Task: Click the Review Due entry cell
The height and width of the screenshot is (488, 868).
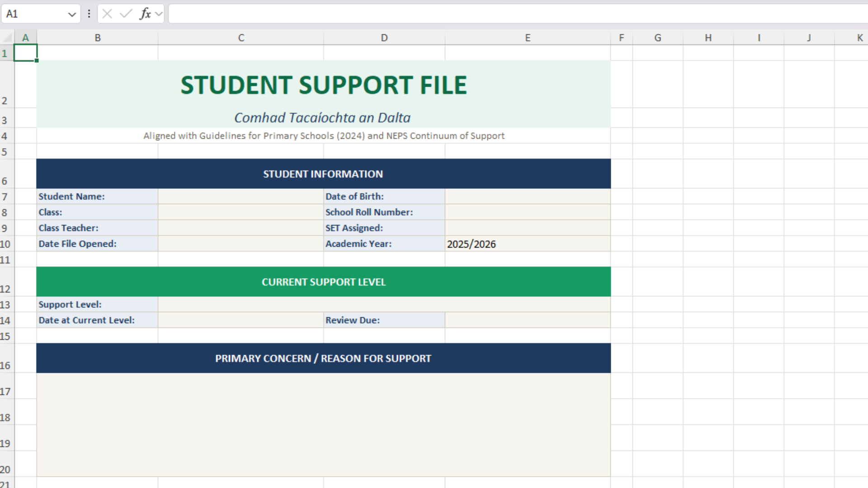Action: [527, 320]
